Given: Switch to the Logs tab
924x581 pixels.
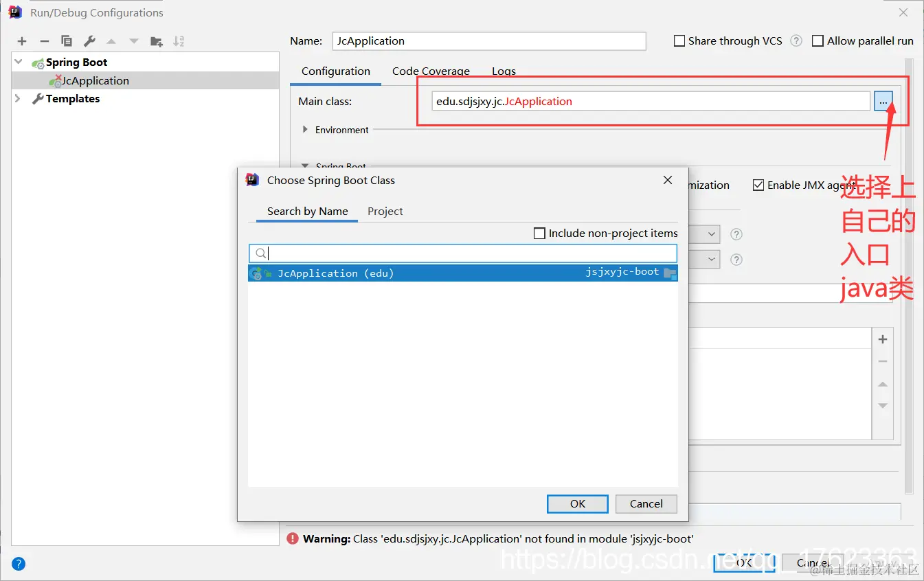Looking at the screenshot, I should [x=504, y=71].
